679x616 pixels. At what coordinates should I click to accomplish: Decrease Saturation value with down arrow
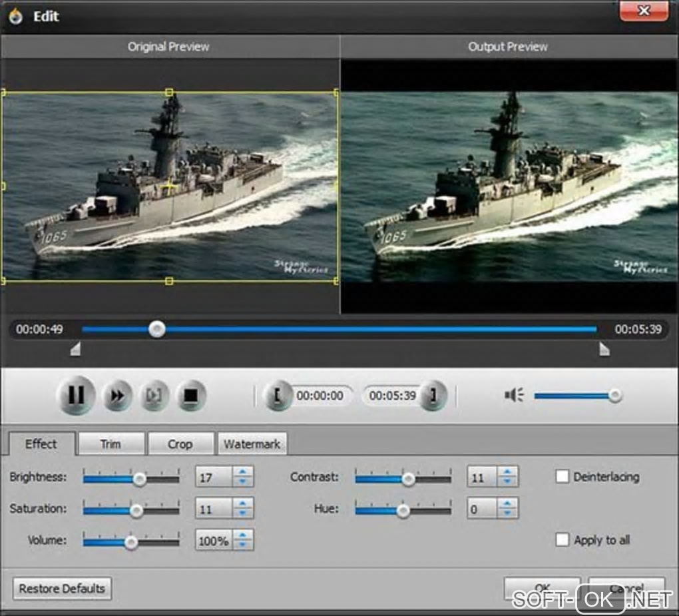click(x=243, y=513)
